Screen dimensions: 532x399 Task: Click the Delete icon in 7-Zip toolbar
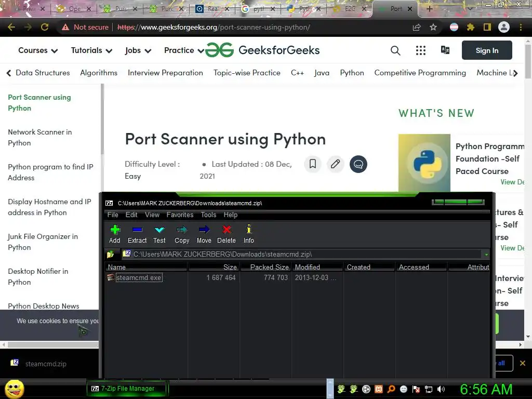(227, 230)
